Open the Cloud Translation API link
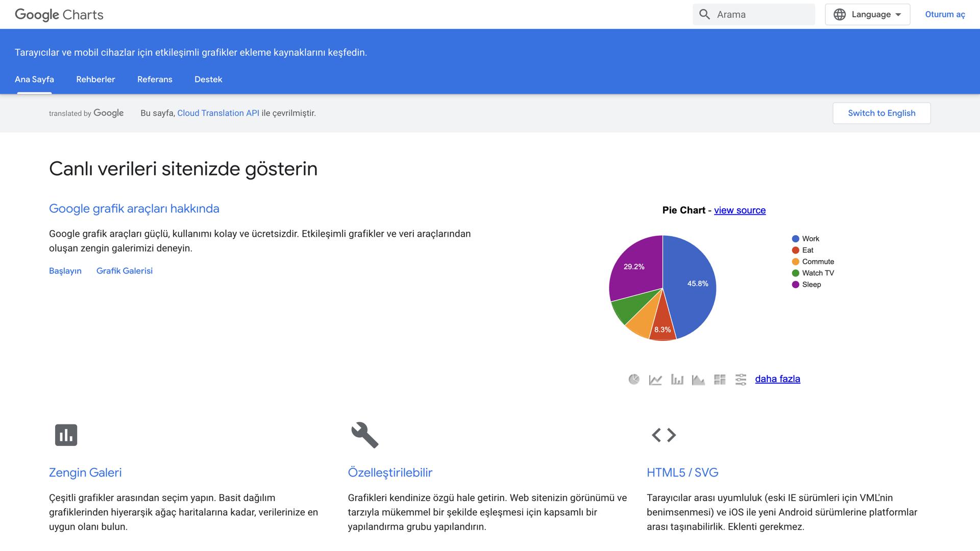 218,113
